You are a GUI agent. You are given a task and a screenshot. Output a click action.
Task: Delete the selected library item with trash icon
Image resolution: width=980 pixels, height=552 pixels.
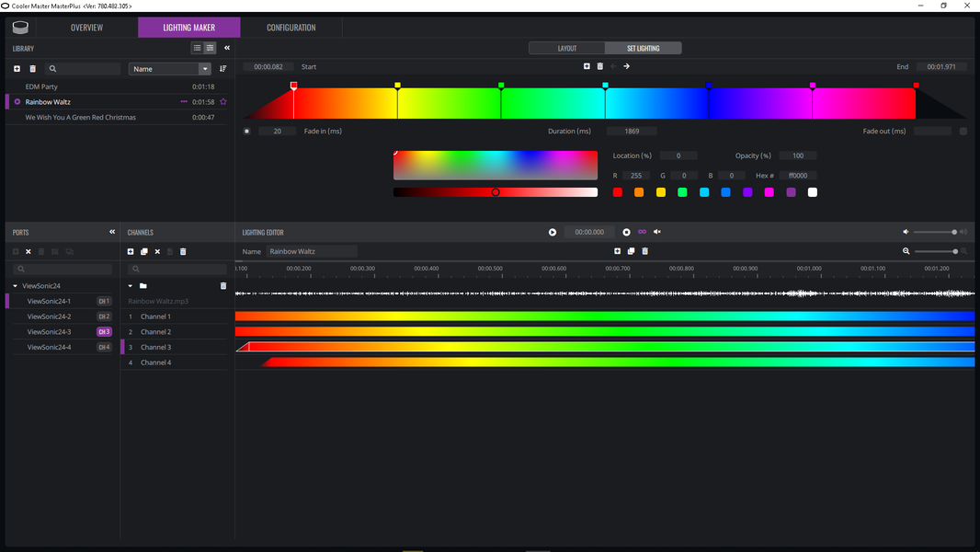click(x=33, y=69)
